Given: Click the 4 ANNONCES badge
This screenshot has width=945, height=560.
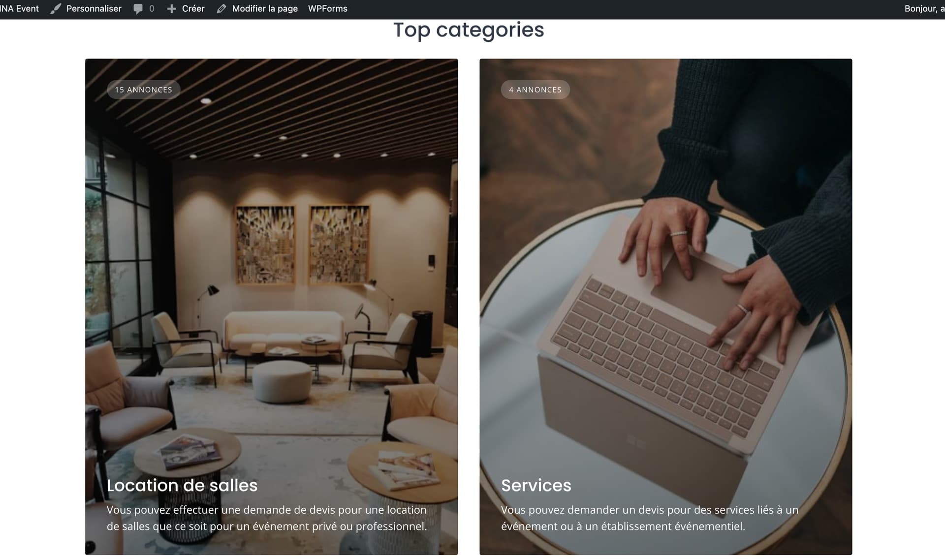Looking at the screenshot, I should coord(535,90).
